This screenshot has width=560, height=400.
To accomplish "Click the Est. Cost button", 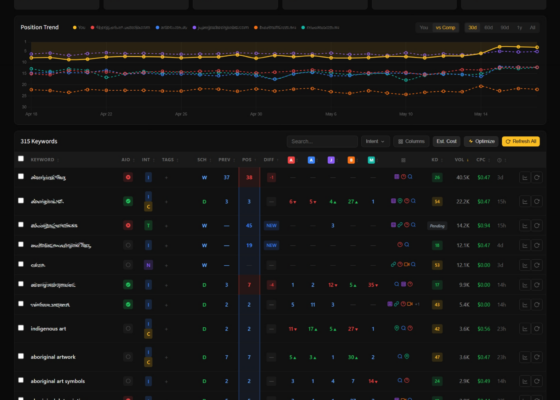I will point(446,141).
